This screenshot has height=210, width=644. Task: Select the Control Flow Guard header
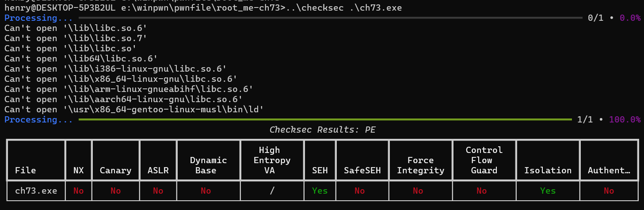point(484,160)
